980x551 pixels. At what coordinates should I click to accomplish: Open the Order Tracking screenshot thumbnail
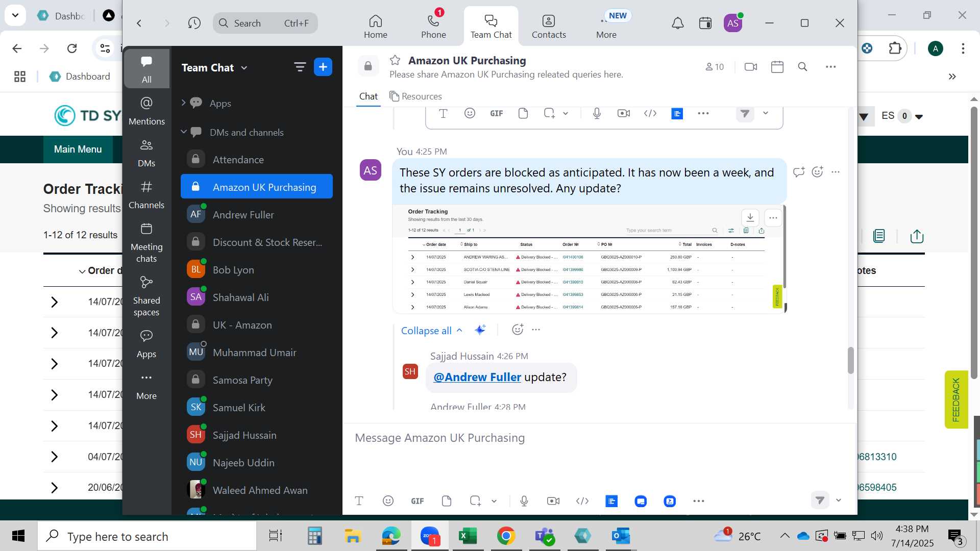coord(589,259)
